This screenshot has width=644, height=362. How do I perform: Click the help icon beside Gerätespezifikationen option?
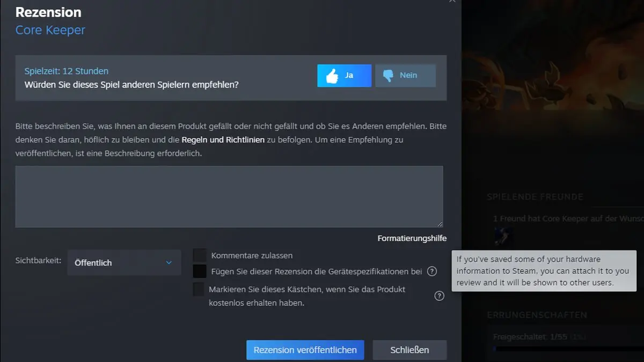click(431, 271)
